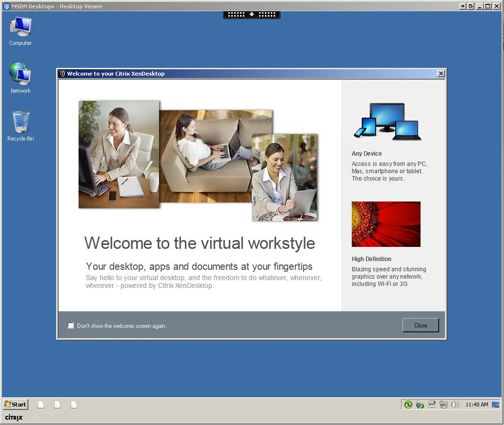Open the Computer desktop icon
Viewport: 504px width, 425px height.
(x=20, y=32)
